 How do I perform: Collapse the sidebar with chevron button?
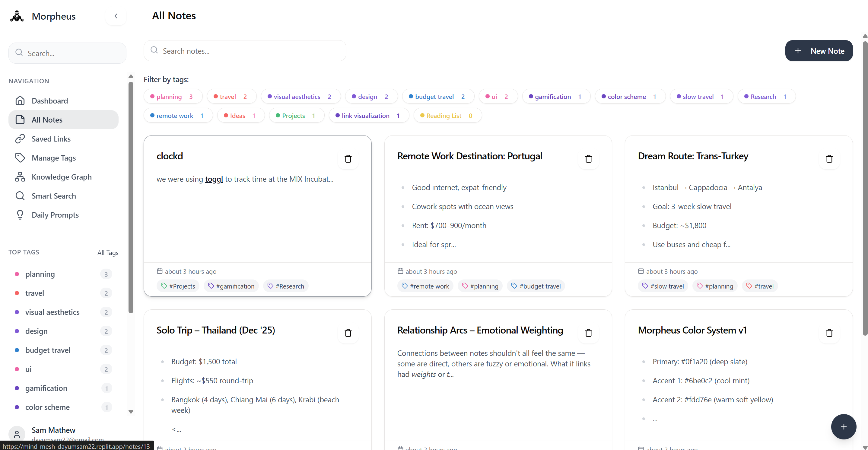[x=116, y=16]
